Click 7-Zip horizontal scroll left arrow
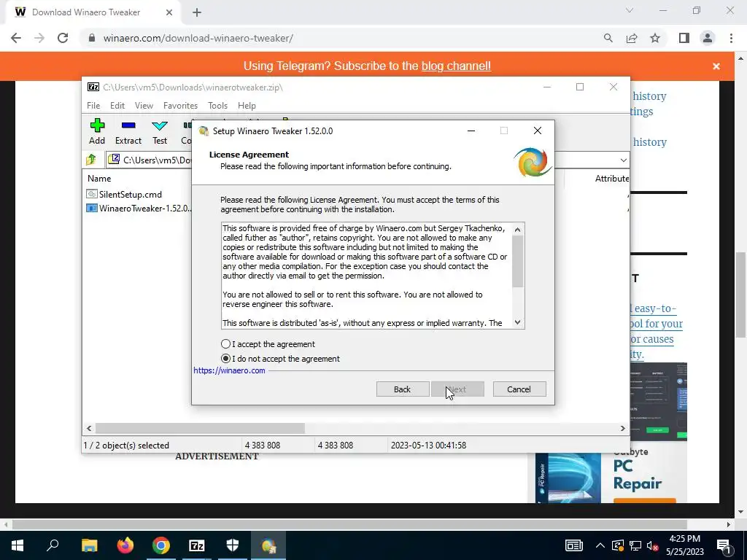Screen dimensions: 747x560 tap(89, 428)
